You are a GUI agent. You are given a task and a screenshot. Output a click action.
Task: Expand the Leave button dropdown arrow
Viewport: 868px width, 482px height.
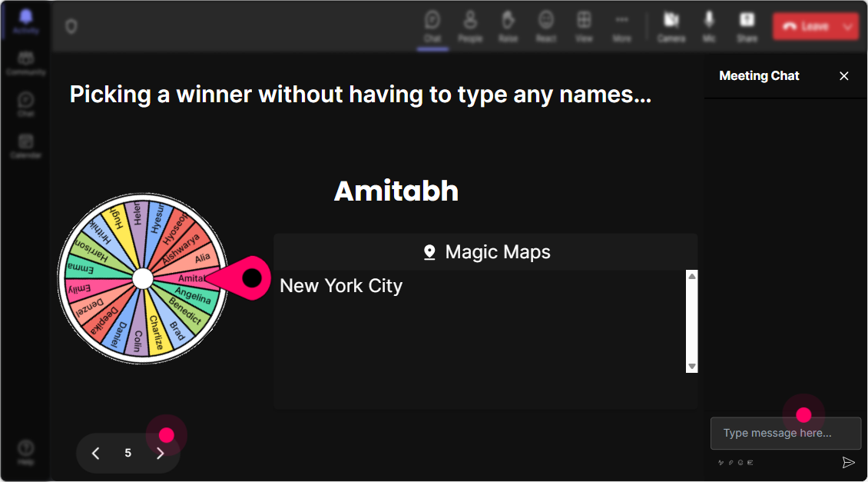pyautogui.click(x=848, y=26)
